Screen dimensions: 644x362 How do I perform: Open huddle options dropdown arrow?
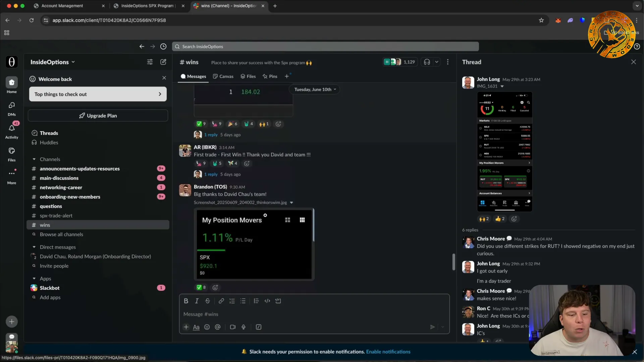coord(436,62)
